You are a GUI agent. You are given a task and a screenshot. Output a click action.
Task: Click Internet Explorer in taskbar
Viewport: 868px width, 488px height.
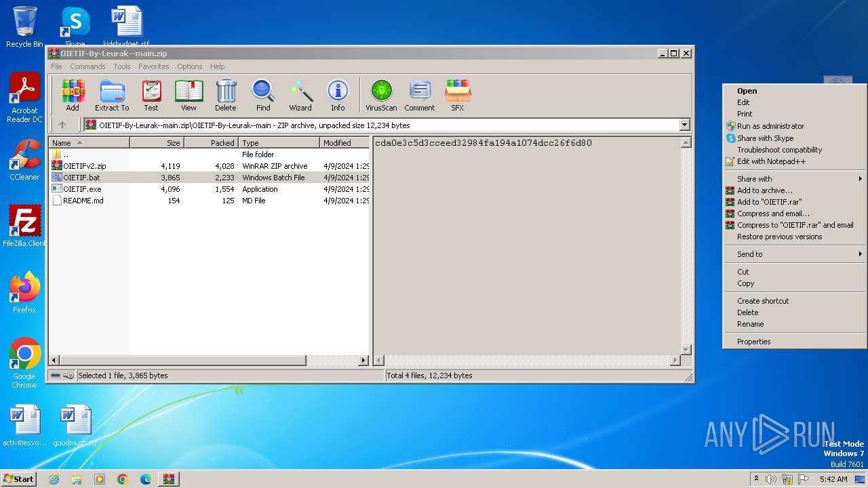(x=54, y=479)
